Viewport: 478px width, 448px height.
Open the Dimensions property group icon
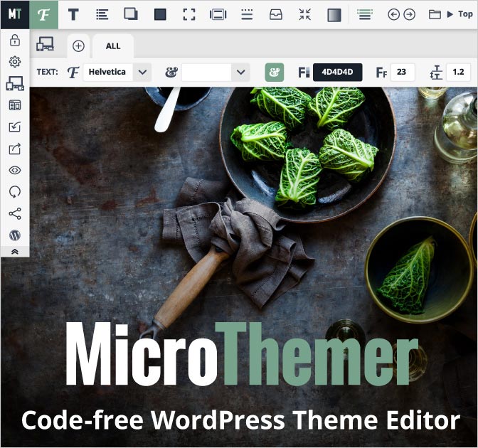click(189, 14)
